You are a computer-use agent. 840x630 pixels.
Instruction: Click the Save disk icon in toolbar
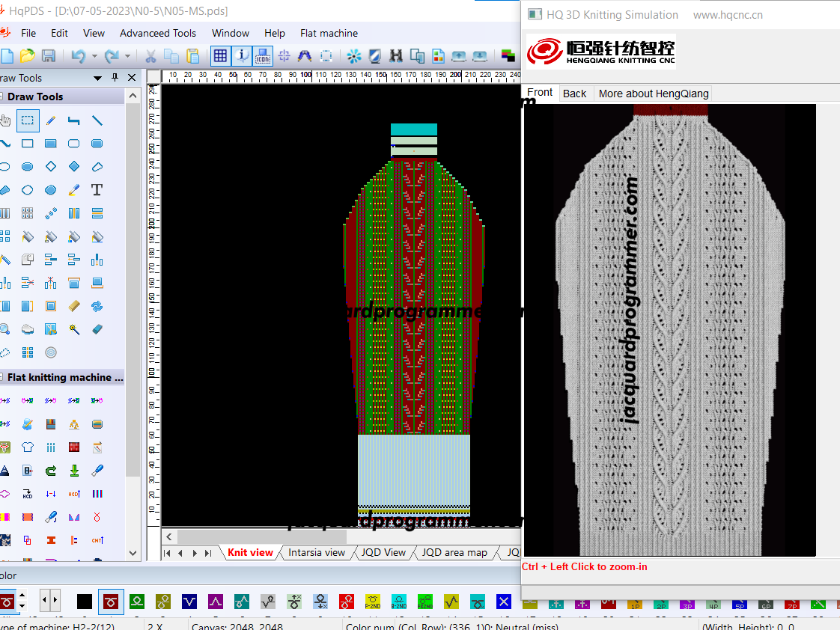(49, 55)
